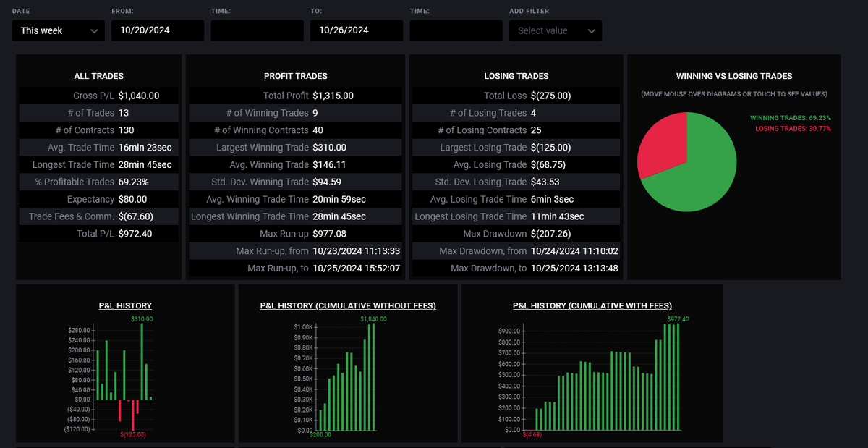Click the $(125.00) low label in P&L History
Viewport: 868px width, 448px height.
click(132, 435)
